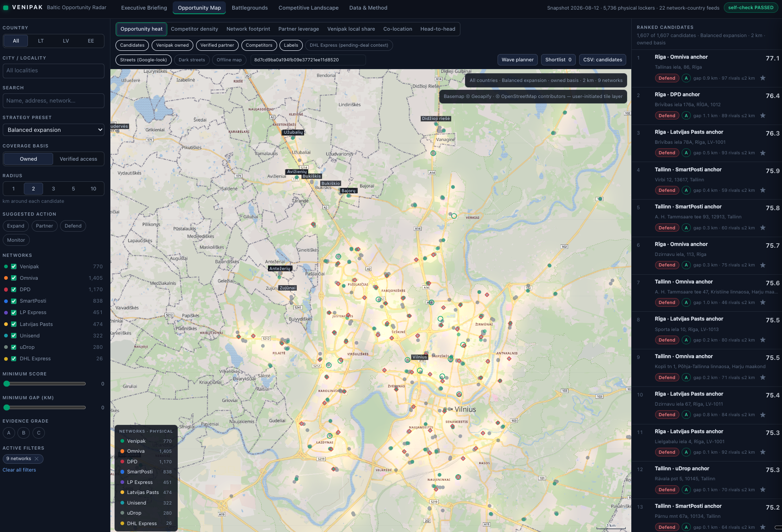Select radius 5 km

pyautogui.click(x=73, y=189)
